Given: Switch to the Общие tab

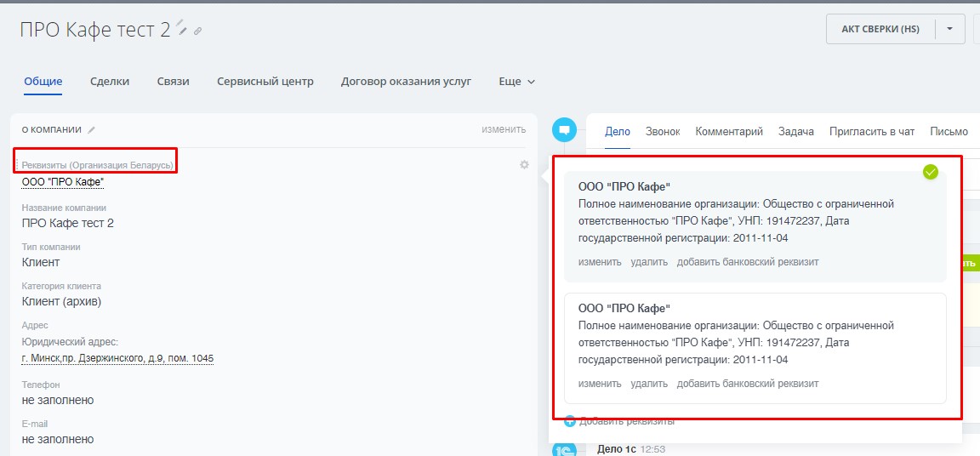Looking at the screenshot, I should pos(43,82).
